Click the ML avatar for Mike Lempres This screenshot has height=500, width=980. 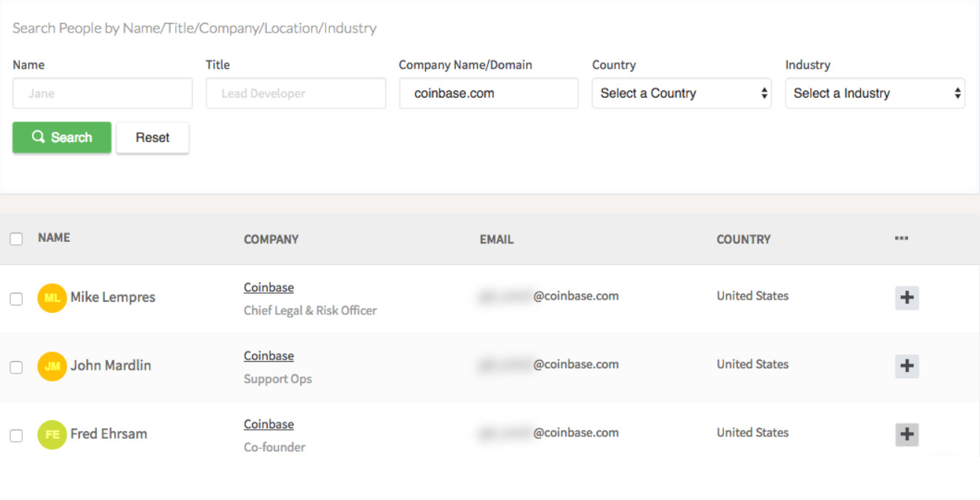point(52,298)
